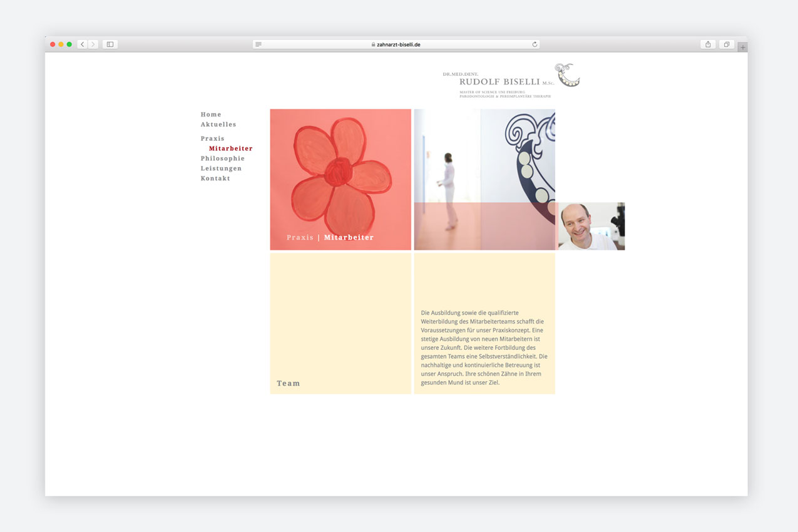Open a new tab with plus button
This screenshot has height=532, width=798.
click(x=742, y=47)
